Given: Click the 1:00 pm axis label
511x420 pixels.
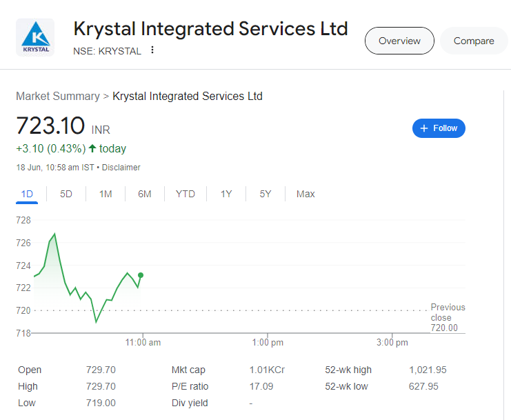Looking at the screenshot, I should 268,343.
